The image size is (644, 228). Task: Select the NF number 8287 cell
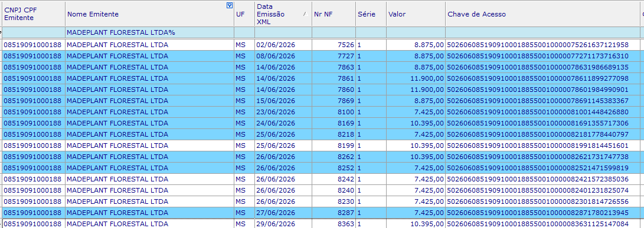(334, 213)
